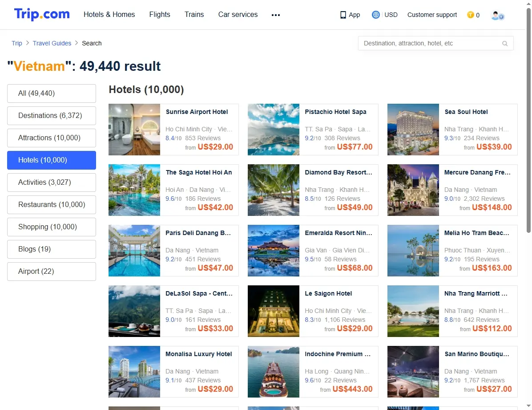
Task: Open Emeralda Resort image
Action: 274,251
